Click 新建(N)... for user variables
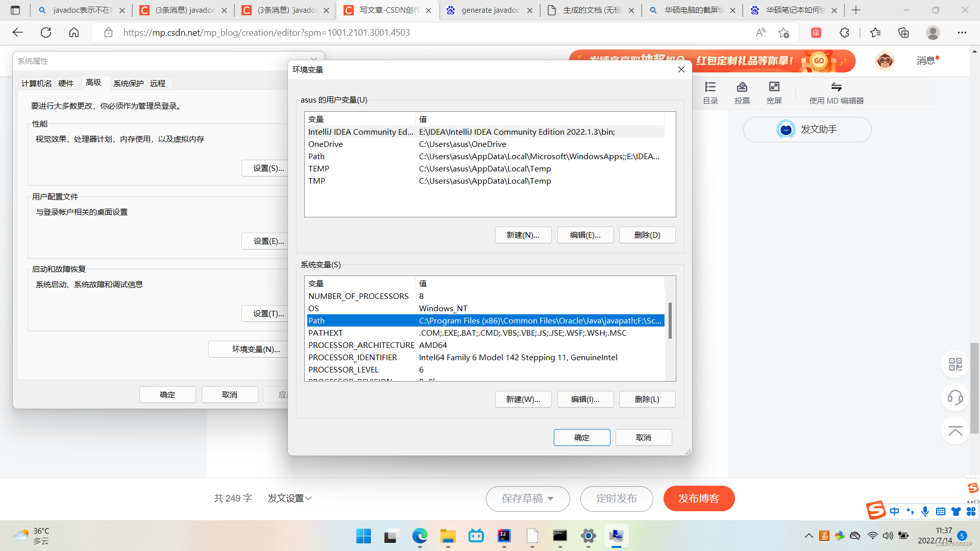Image resolution: width=980 pixels, height=551 pixels. (523, 235)
